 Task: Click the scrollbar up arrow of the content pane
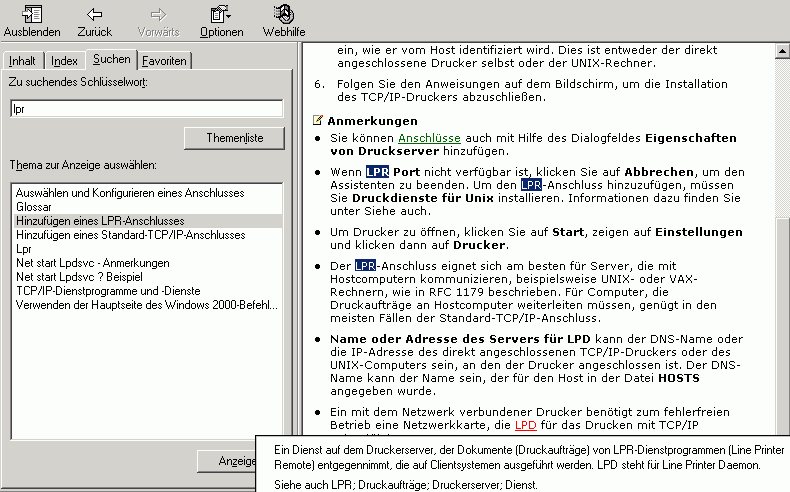click(x=782, y=51)
